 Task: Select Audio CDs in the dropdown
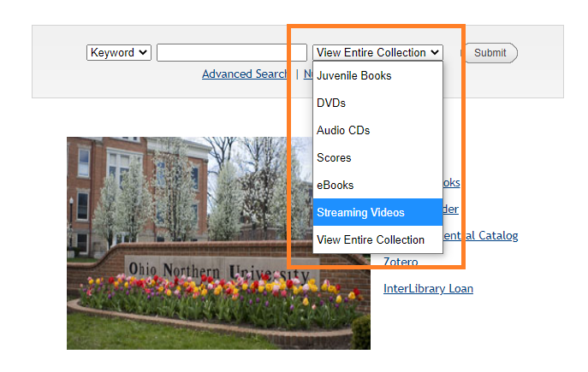coord(377,130)
